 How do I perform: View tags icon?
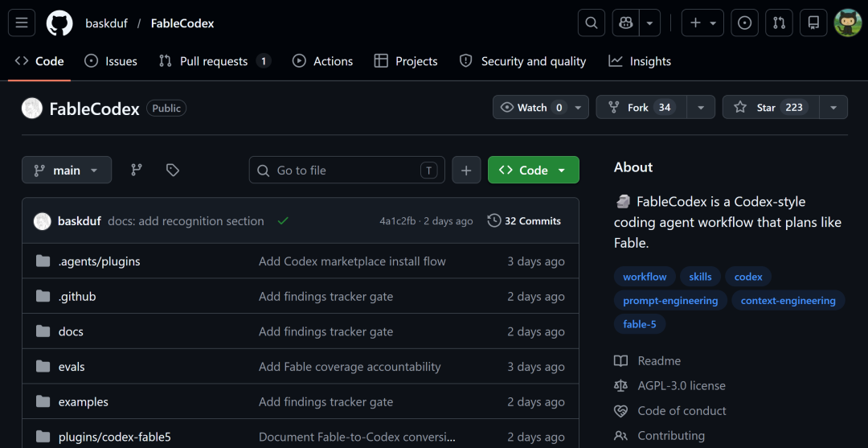click(x=173, y=170)
